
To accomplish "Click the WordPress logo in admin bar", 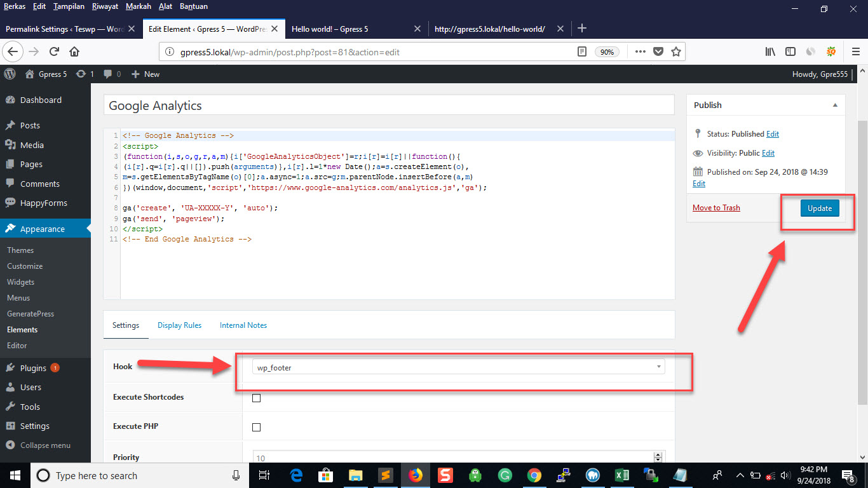I will pos(10,74).
